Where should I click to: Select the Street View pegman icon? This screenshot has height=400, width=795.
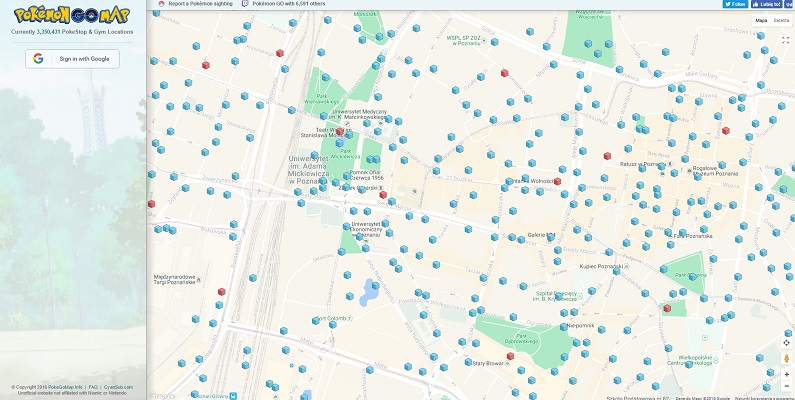coord(786,358)
